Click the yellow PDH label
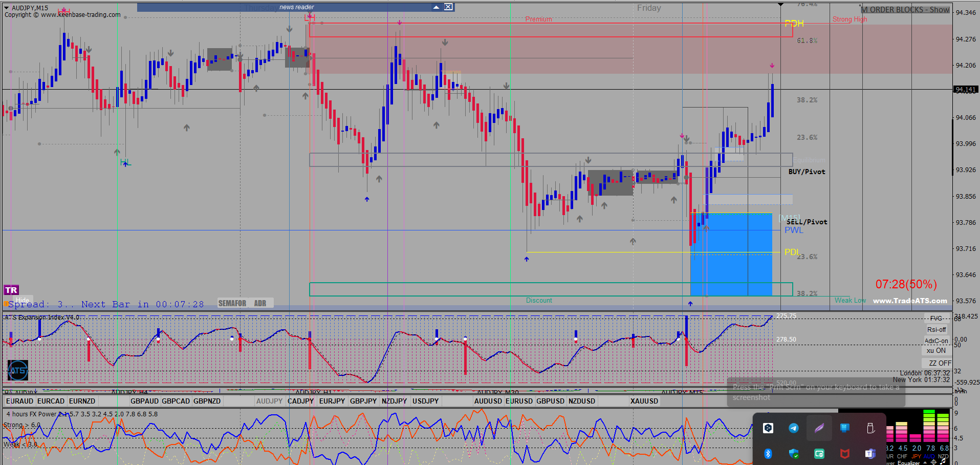The image size is (980, 465). coord(794,24)
